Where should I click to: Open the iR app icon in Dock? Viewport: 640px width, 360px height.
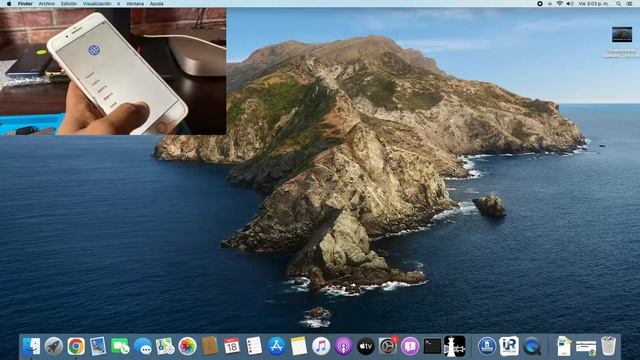(509, 346)
